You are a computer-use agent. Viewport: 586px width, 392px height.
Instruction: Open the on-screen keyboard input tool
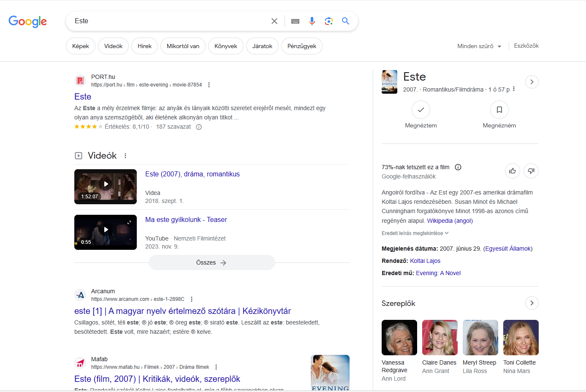pyautogui.click(x=296, y=21)
